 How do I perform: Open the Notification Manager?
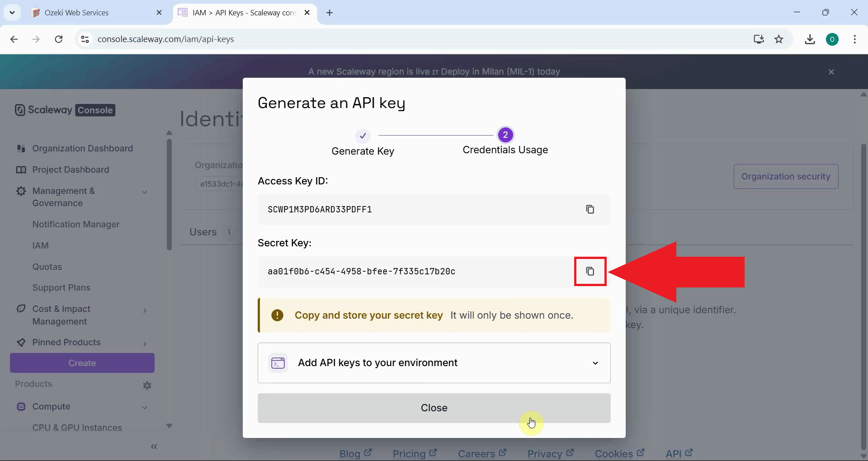(76, 224)
